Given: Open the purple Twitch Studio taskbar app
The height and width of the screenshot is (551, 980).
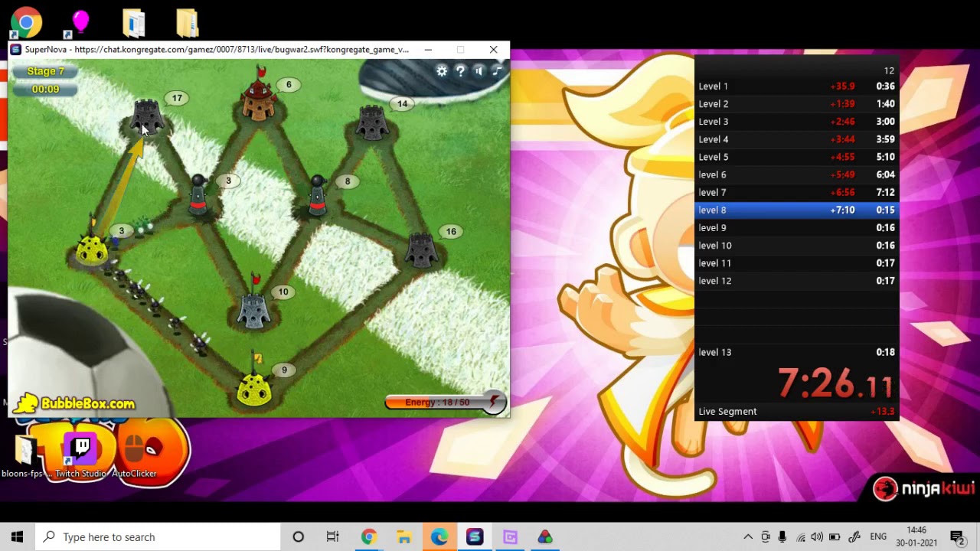Looking at the screenshot, I should (510, 537).
